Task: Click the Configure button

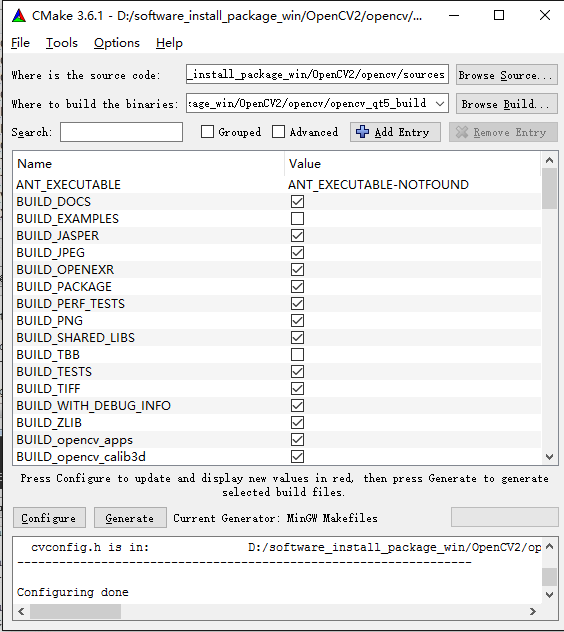Action: (49, 518)
